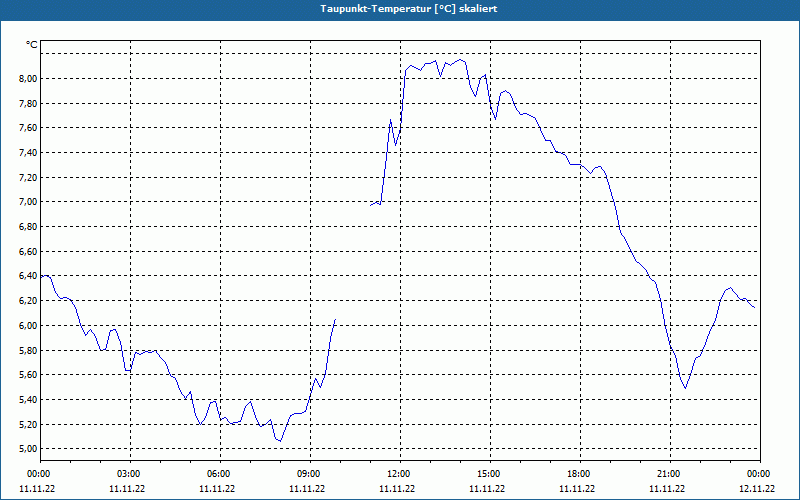Click the 7,60 y-axis label
The width and height of the screenshot is (800, 500).
pyautogui.click(x=28, y=128)
